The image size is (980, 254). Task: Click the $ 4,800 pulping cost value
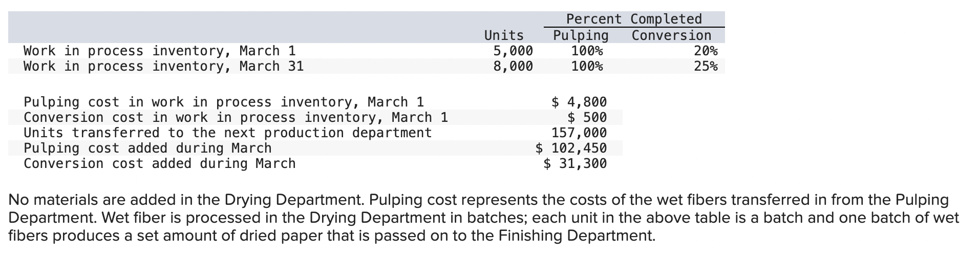pyautogui.click(x=579, y=102)
